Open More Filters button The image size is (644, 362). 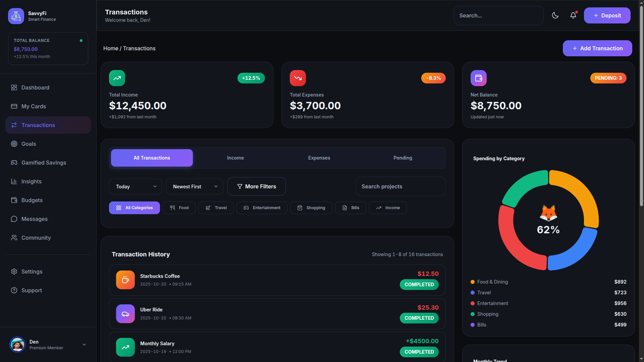coord(257,187)
